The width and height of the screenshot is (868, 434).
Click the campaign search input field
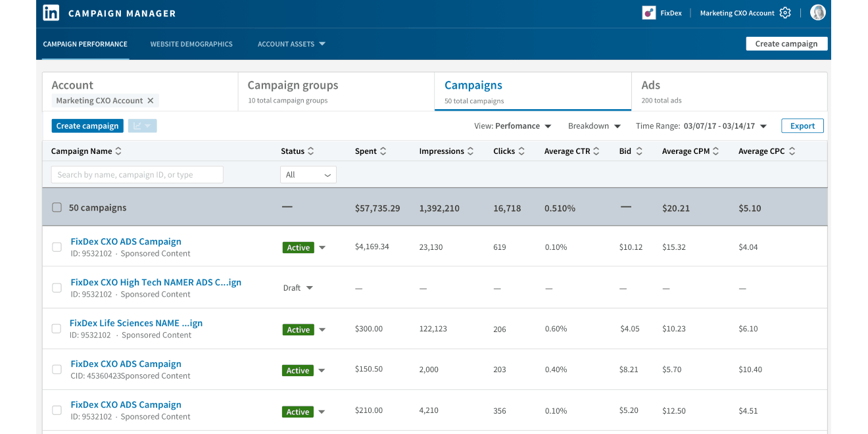[x=137, y=174]
